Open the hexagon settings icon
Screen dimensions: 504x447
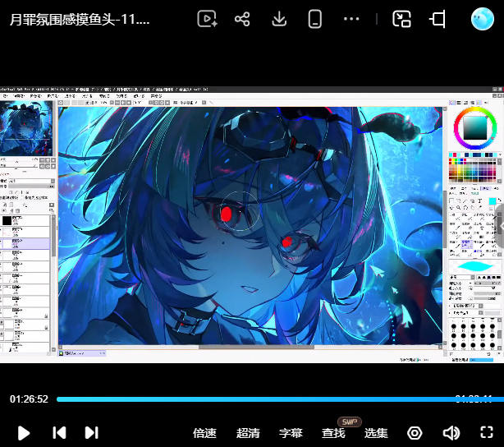(415, 433)
